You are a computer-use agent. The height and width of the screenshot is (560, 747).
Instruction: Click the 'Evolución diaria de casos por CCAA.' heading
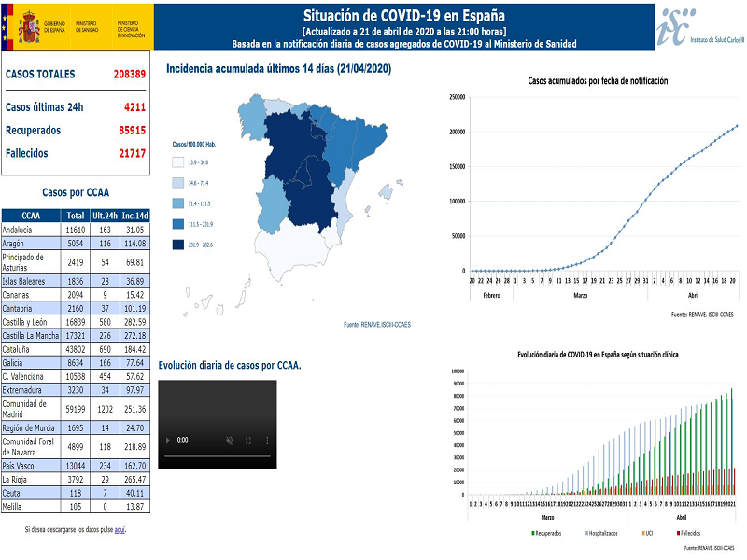pos(230,366)
